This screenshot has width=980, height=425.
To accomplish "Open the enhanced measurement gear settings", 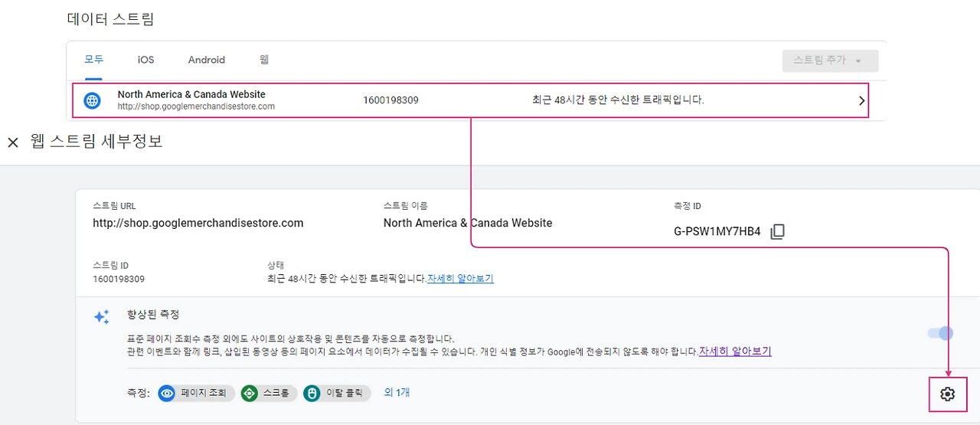I will [x=947, y=394].
